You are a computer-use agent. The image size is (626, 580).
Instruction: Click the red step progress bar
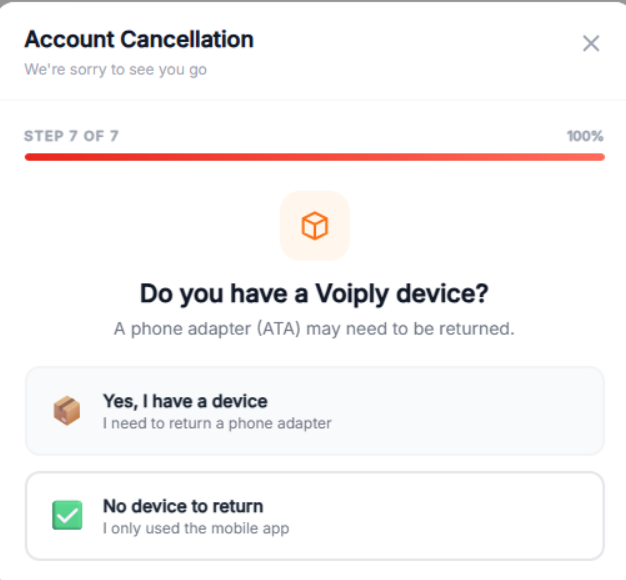coord(314,157)
